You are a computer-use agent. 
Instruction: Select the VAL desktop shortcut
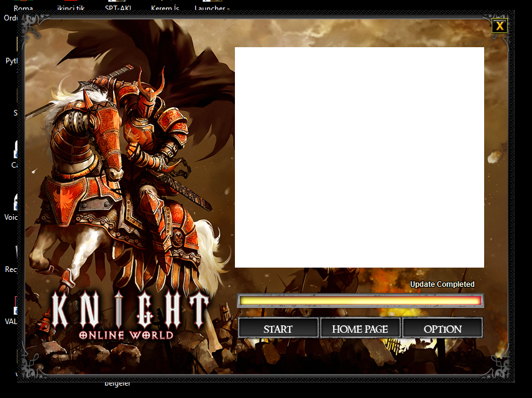(x=11, y=322)
